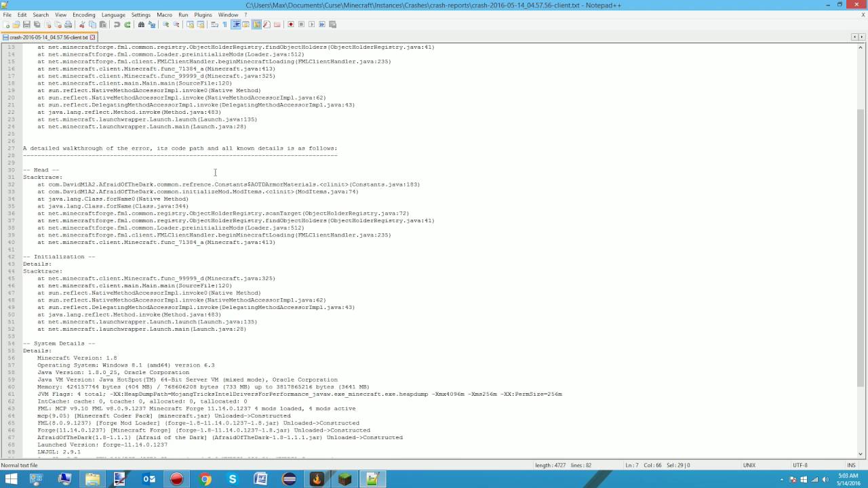Open the Settings menu
Screen dimensions: 868x488
point(141,14)
